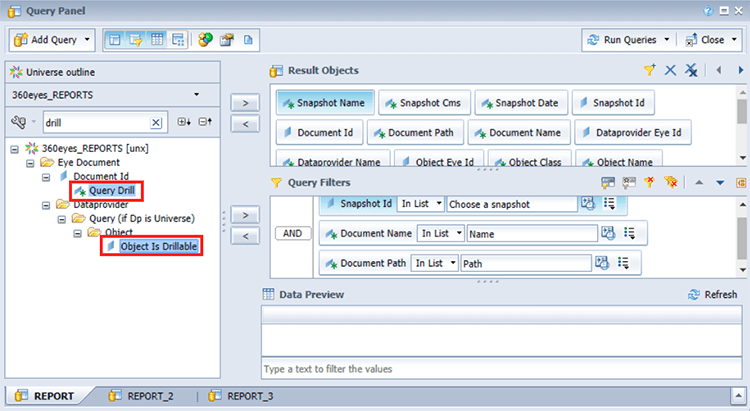Remove object from Result Objects with < button
The width and height of the screenshot is (750, 411).
click(x=245, y=124)
